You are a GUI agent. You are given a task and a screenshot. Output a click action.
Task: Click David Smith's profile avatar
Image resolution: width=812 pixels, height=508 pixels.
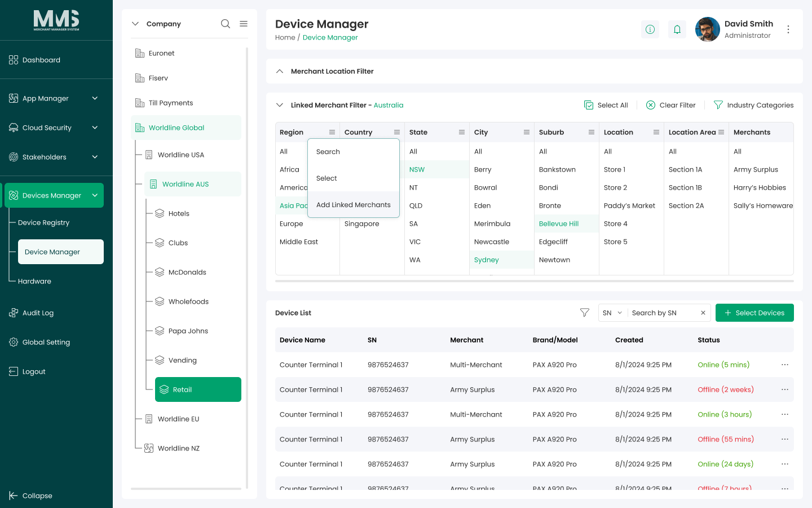(708, 29)
